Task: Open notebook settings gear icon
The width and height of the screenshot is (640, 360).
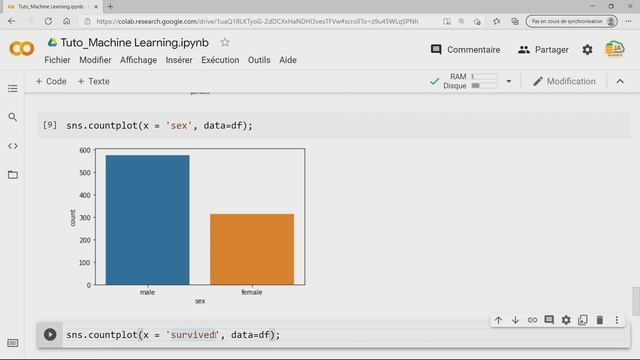Action: pos(587,50)
